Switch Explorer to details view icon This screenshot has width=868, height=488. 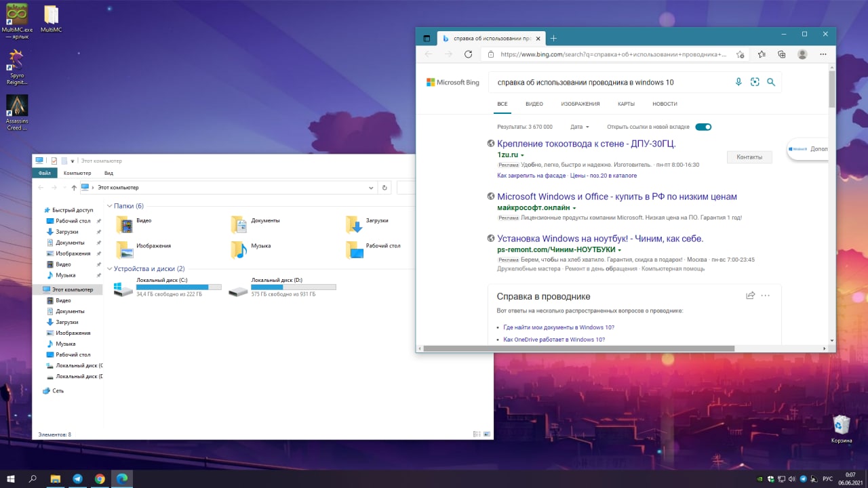[476, 434]
